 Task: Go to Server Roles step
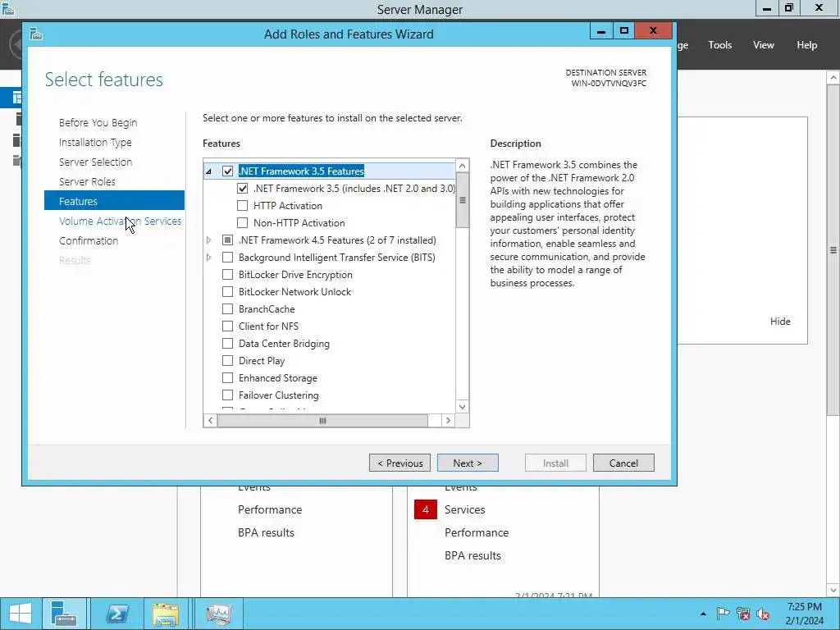coord(87,181)
